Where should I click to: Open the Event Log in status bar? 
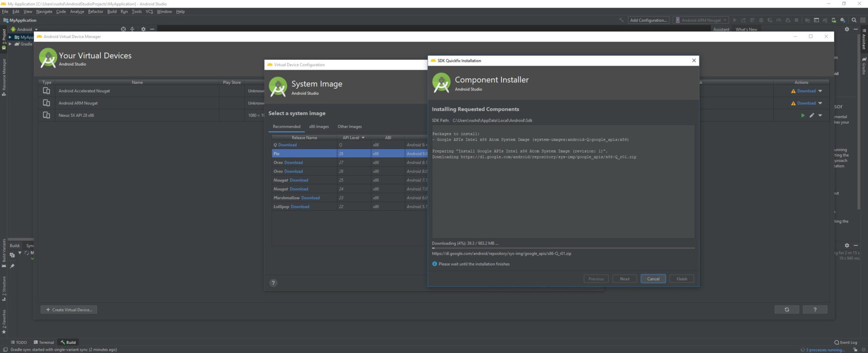click(845, 342)
